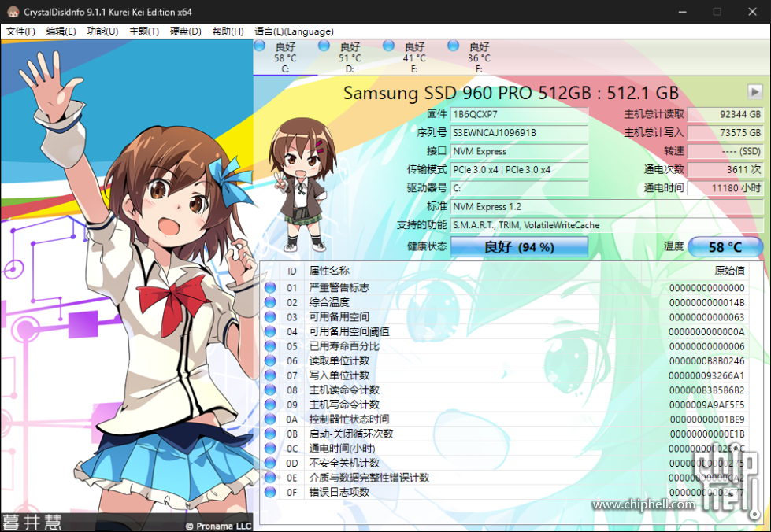Click status orb for 01 严重警告标志

coord(270,287)
